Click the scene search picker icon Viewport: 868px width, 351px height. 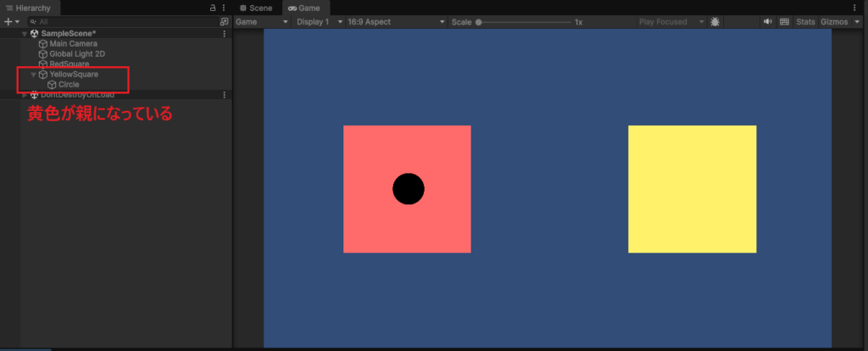tap(224, 21)
